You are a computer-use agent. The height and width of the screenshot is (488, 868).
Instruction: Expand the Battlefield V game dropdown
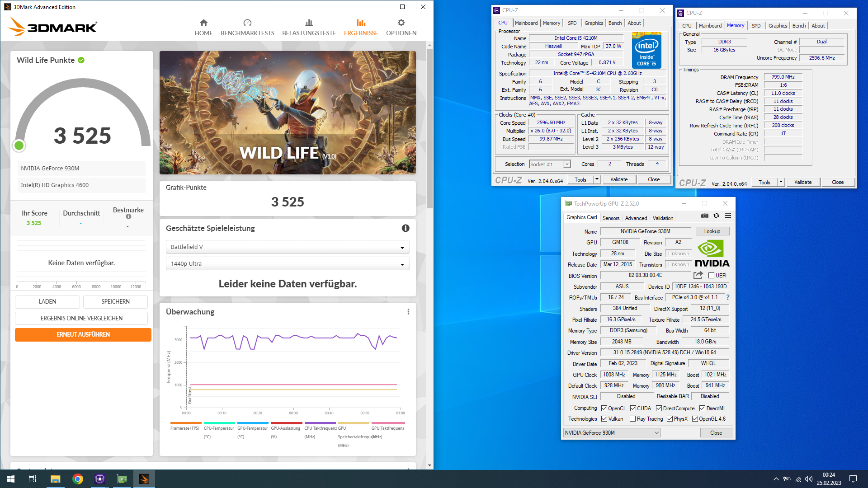click(x=288, y=247)
